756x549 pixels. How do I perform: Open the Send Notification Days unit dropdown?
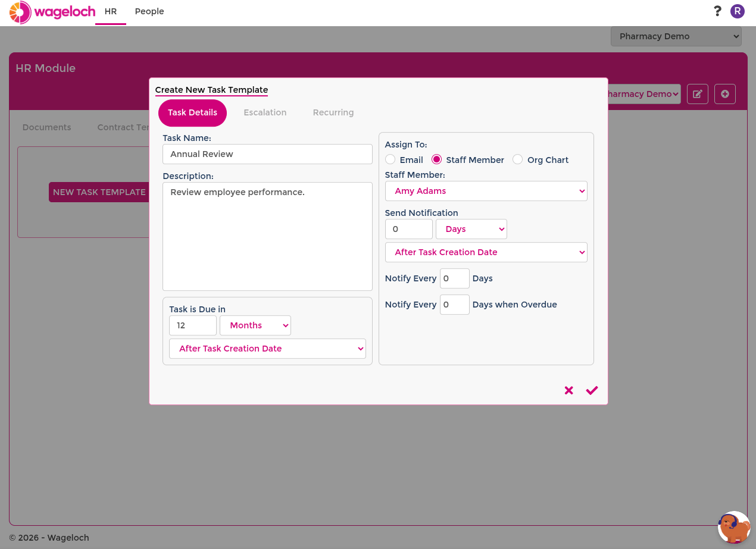point(471,229)
